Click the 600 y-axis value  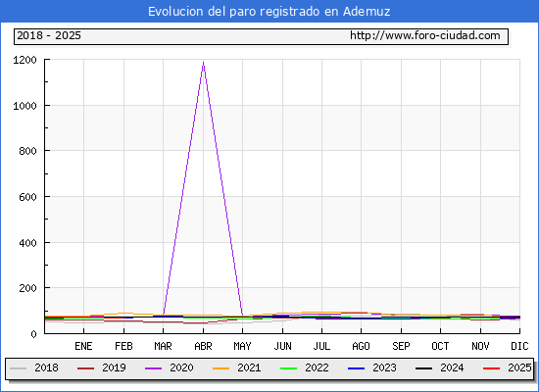pyautogui.click(x=27, y=197)
